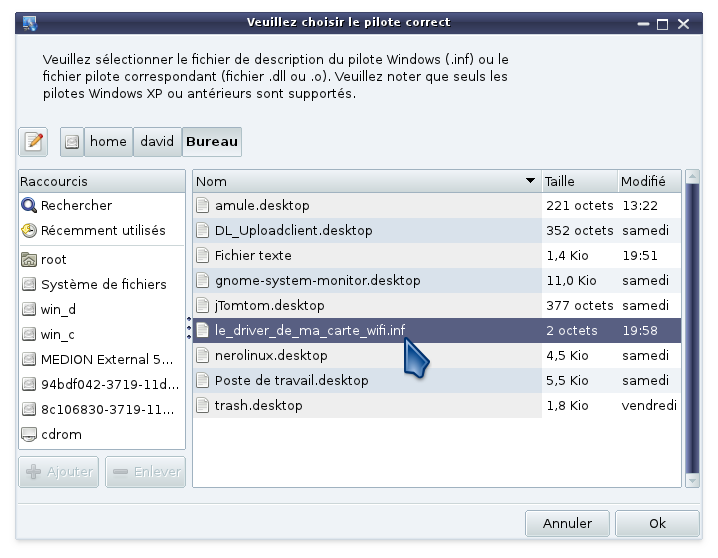Screen dimensions: 718x558
Task: Click the Rechercher magnifier icon
Action: click(x=29, y=206)
